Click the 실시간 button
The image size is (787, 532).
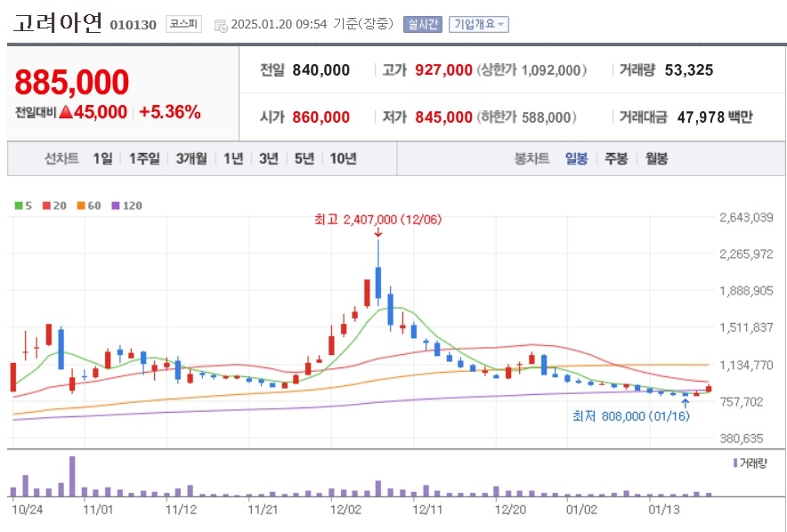[423, 24]
